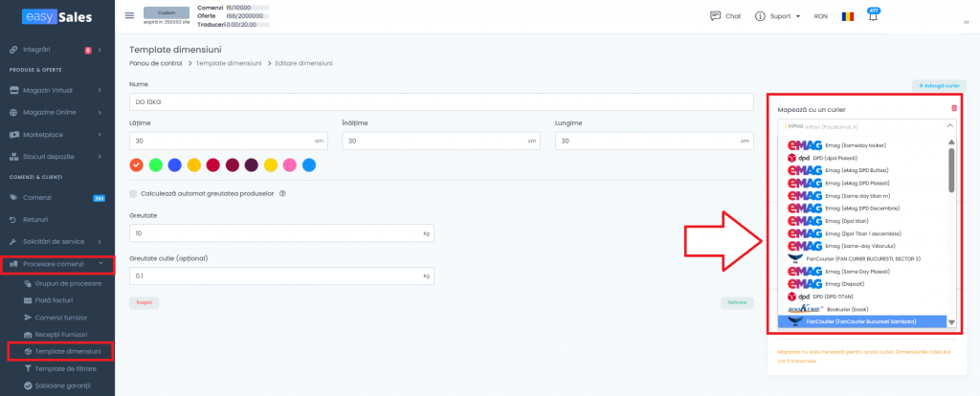
Task: Open Grupuri de procesare menu item
Action: [68, 283]
